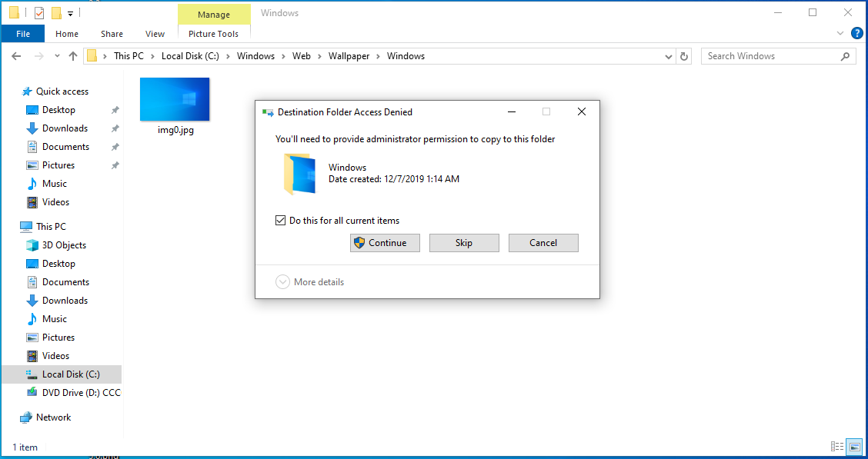Image resolution: width=868 pixels, height=459 pixels.
Task: Click the Documents icon under Quick access
Action: 32,147
